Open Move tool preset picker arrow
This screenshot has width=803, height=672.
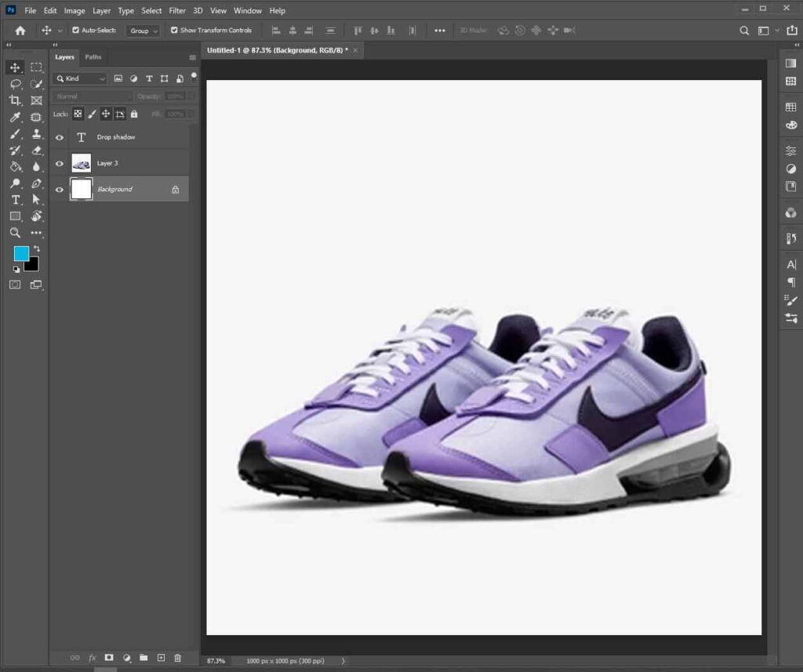[60, 31]
